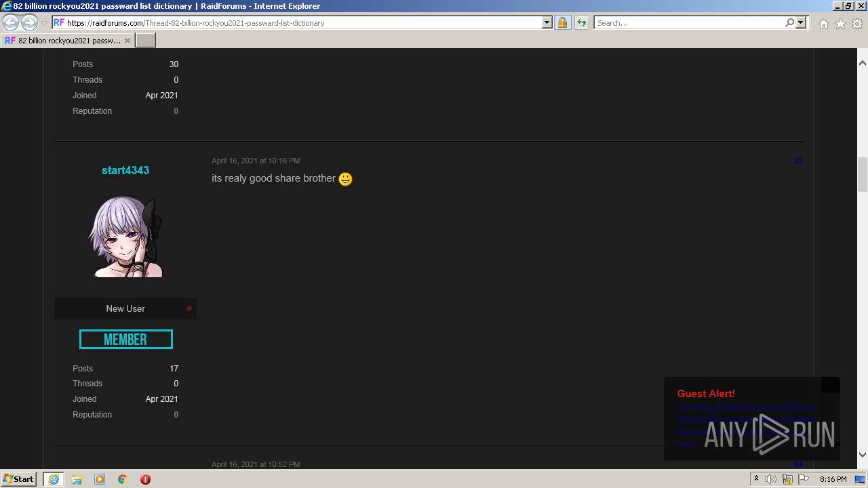Click the MEMBER rank badge
Screen dimensions: 868x488
125,340
